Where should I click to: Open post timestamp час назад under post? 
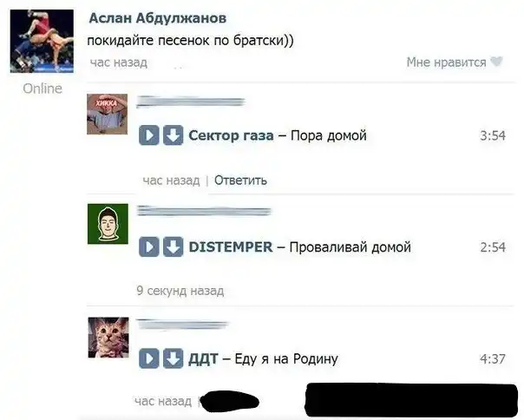point(119,62)
